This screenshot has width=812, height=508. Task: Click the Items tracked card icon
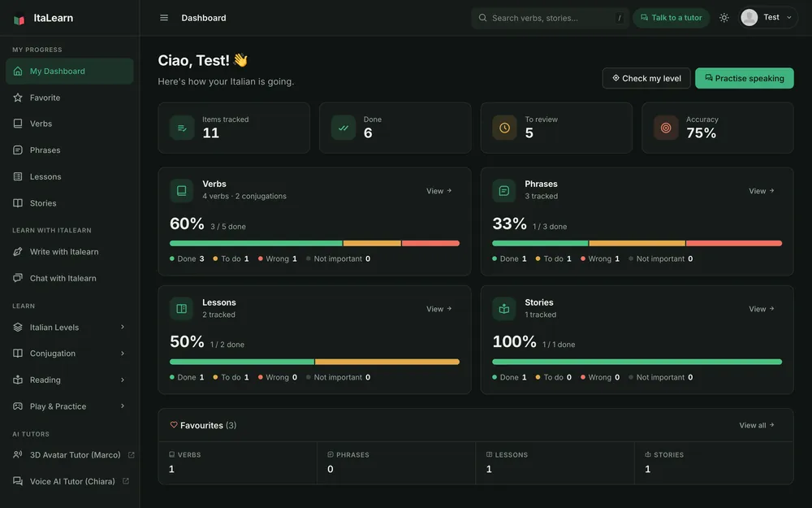[x=182, y=128]
